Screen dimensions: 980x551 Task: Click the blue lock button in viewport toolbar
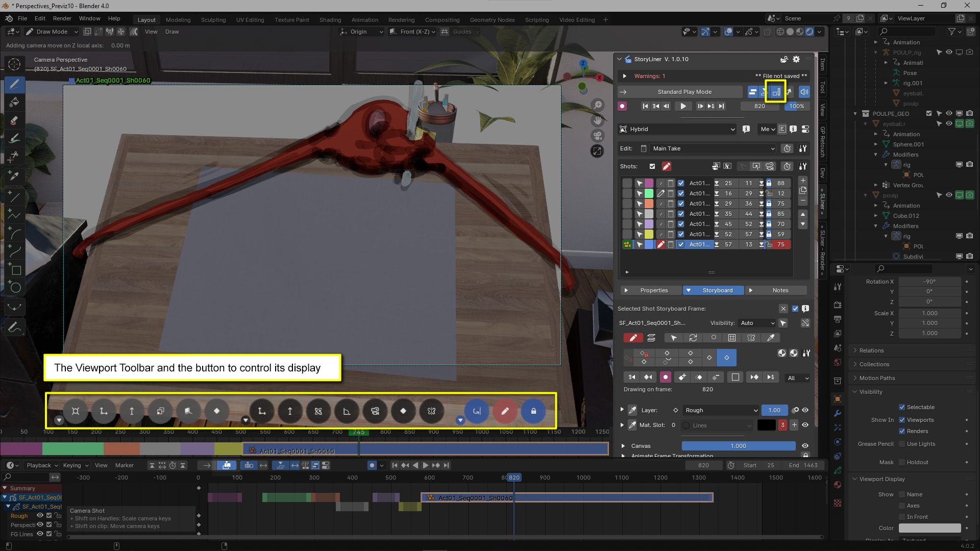(533, 411)
